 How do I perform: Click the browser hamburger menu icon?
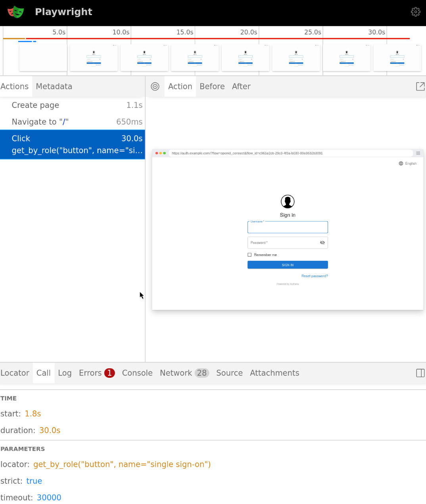point(418,153)
